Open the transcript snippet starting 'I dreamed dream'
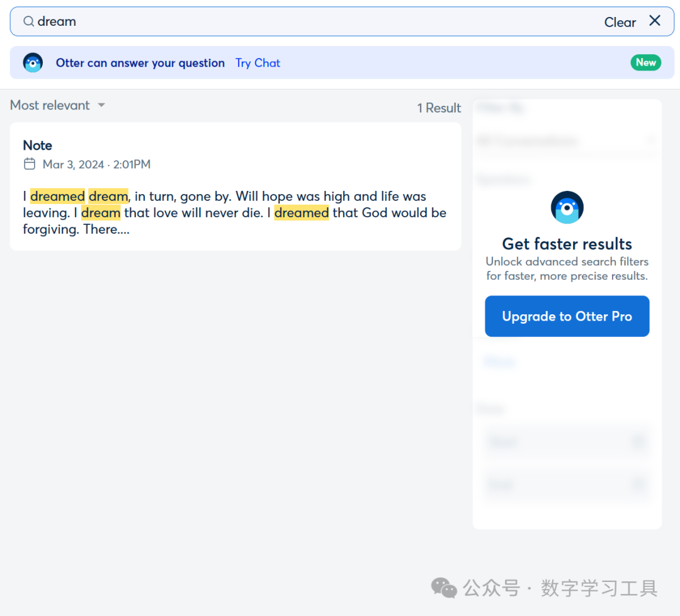The width and height of the screenshot is (680, 616). click(x=235, y=212)
